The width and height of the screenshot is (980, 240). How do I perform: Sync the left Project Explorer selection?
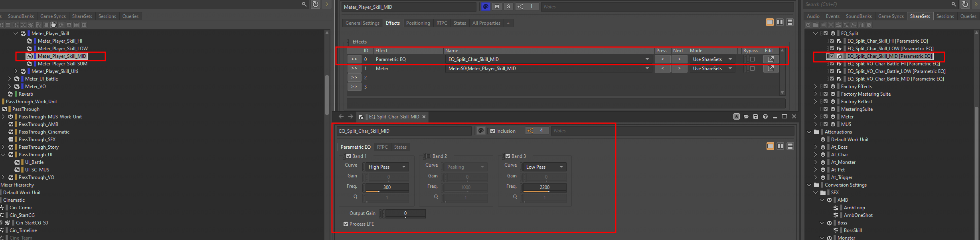point(316,4)
